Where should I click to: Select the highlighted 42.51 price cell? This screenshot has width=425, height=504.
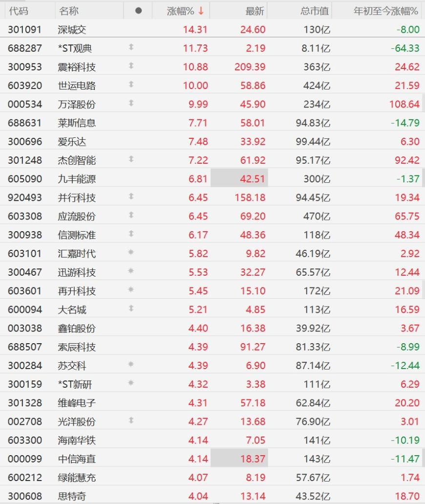239,178
